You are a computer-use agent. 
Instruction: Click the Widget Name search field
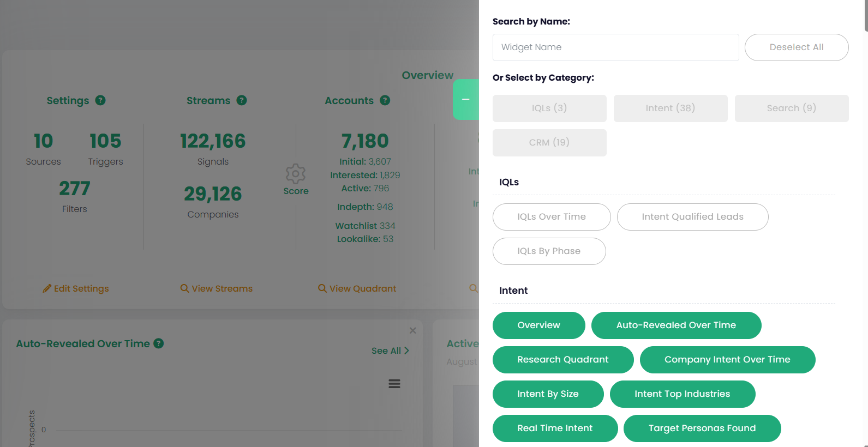pyautogui.click(x=615, y=47)
